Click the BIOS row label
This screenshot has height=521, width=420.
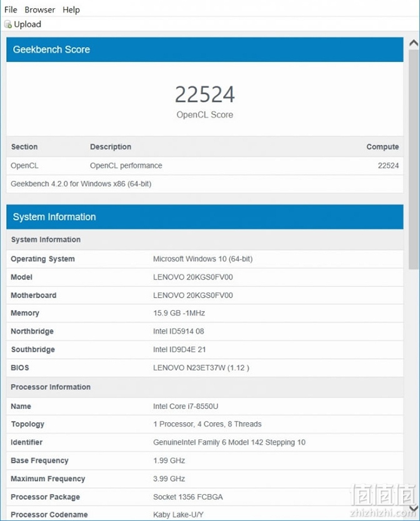coord(20,368)
